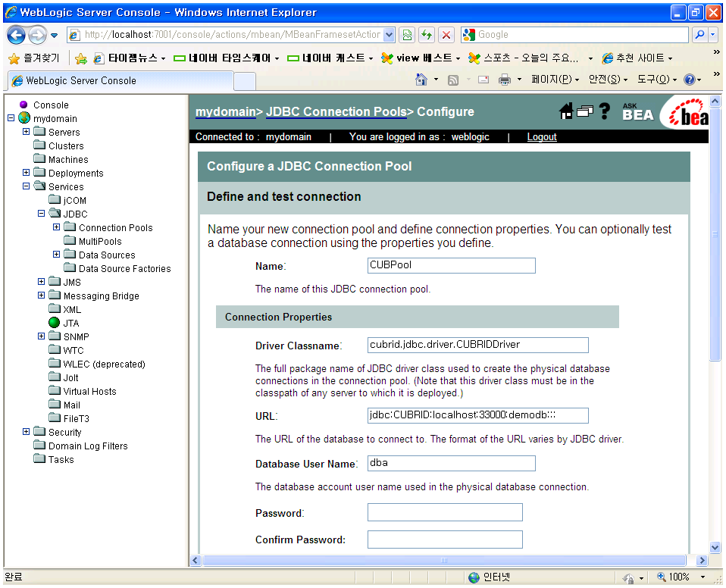Click the JTA green circle icon
Screen dimensions: 726x588
pyautogui.click(x=54, y=322)
